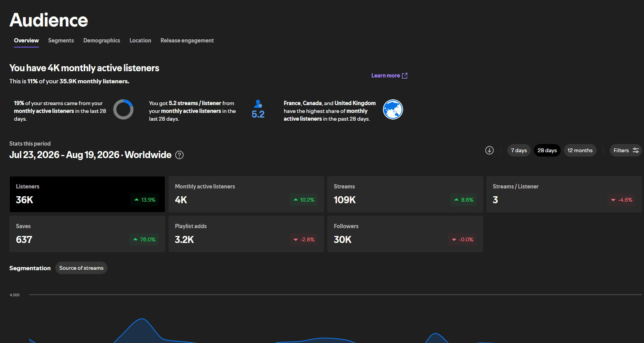
Task: Click the 10.2% increase badge
Action: 304,200
